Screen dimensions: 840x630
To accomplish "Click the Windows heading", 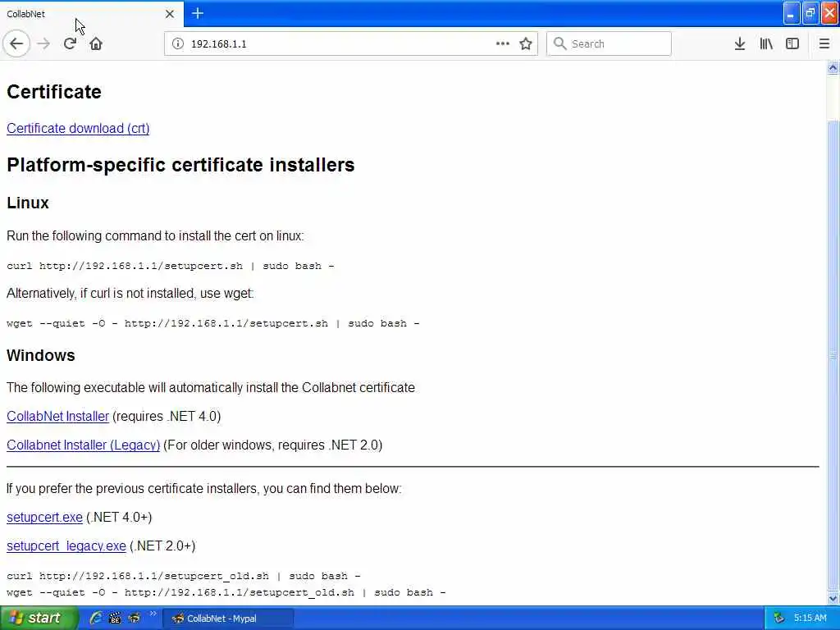I will tap(41, 356).
